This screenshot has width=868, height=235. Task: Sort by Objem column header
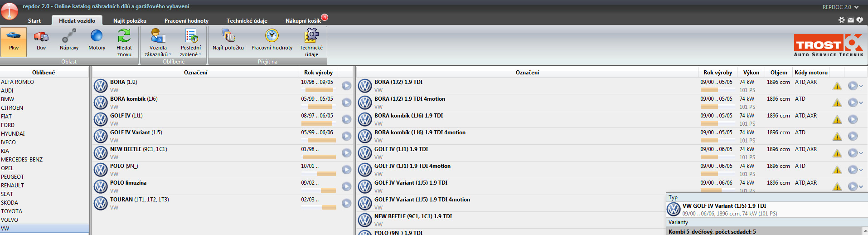779,72
